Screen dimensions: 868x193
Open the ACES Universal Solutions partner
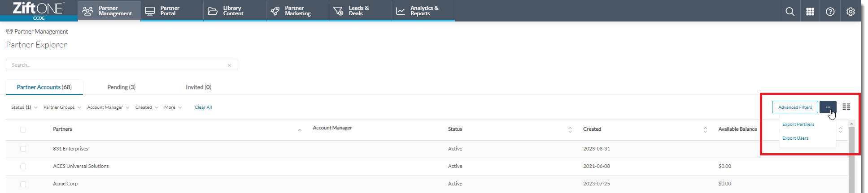point(81,166)
